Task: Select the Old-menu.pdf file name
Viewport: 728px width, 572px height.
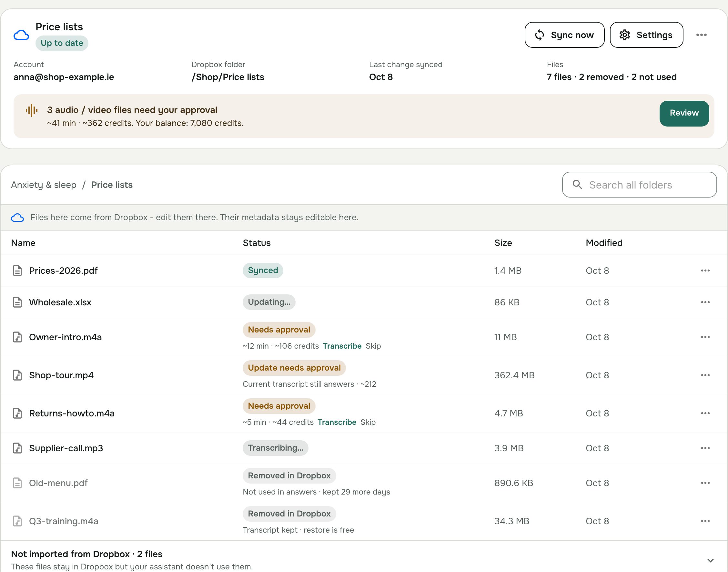Action: [58, 483]
